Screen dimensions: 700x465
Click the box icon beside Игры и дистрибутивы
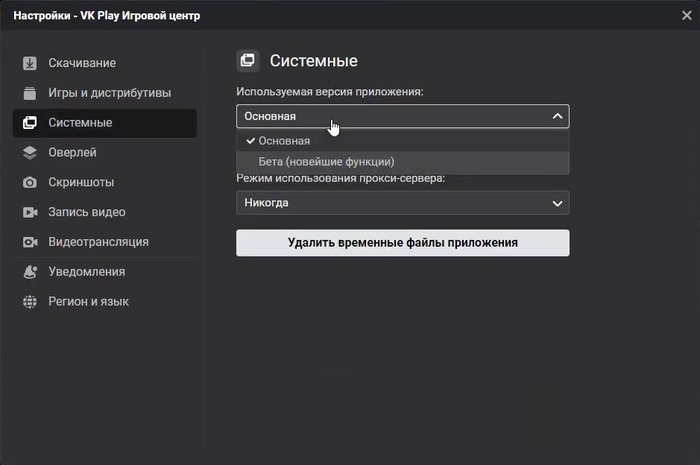coord(30,93)
